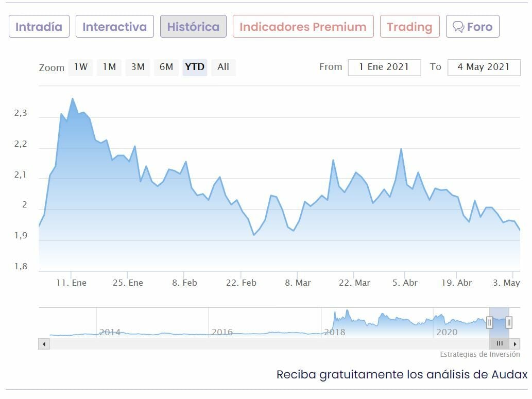
Task: Click the navigator scrollbar thumb grip
Action: [x=499, y=343]
